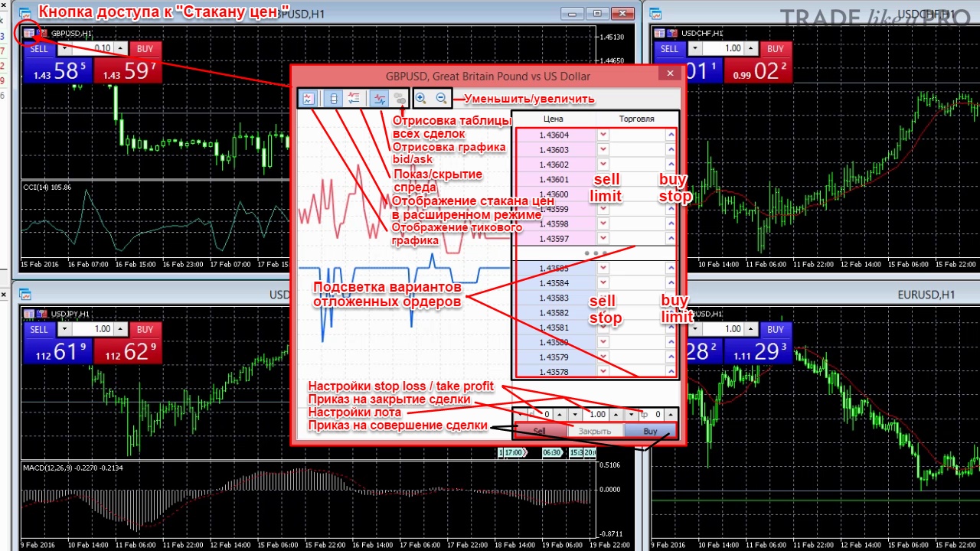Decrease take profit value in Depth of Market
This screenshot has height=551, width=980.
pyautogui.click(x=632, y=414)
